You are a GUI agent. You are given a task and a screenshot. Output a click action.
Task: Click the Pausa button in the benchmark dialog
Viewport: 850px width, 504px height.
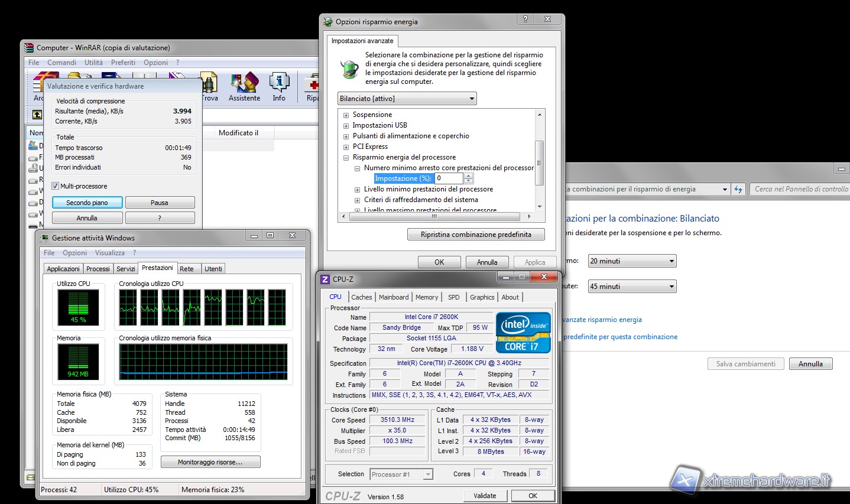[160, 203]
